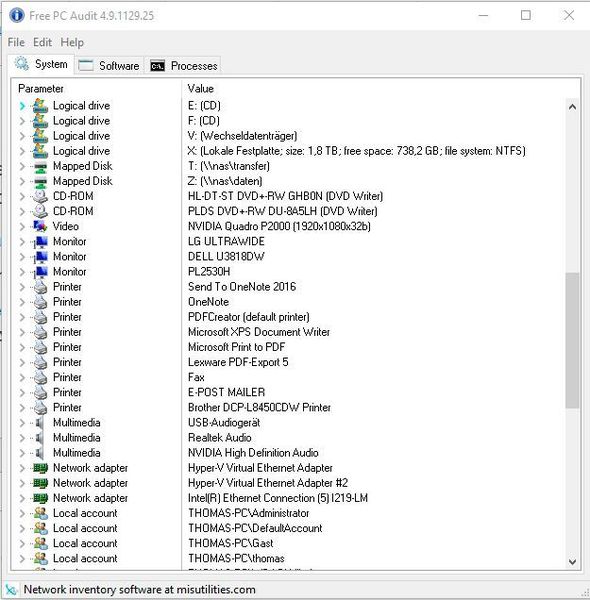590x600 pixels.
Task: Open the File menu
Action: pos(16,42)
